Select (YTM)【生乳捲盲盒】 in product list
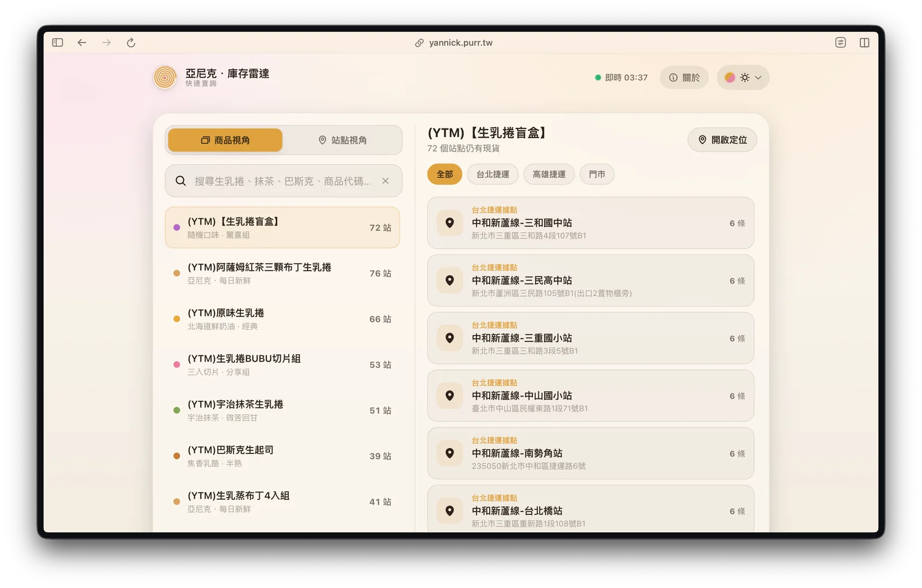 tap(282, 227)
